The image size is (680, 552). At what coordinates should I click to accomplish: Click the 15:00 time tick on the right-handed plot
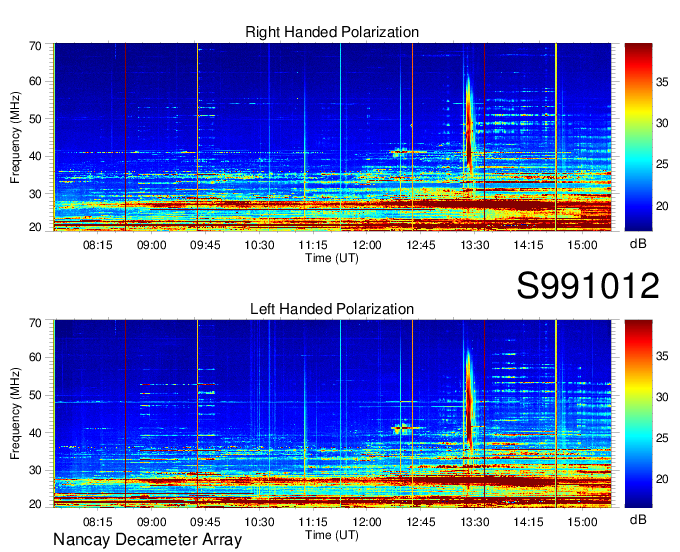[x=582, y=245]
